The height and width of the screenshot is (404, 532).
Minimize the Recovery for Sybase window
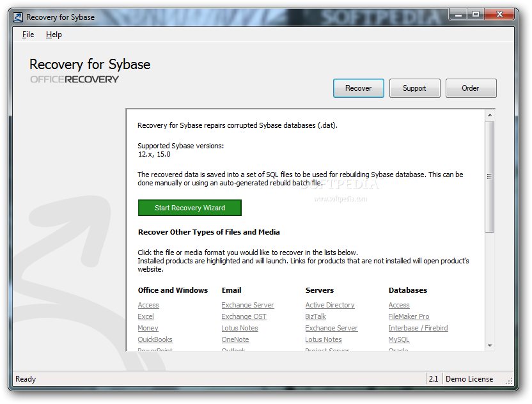tap(458, 15)
